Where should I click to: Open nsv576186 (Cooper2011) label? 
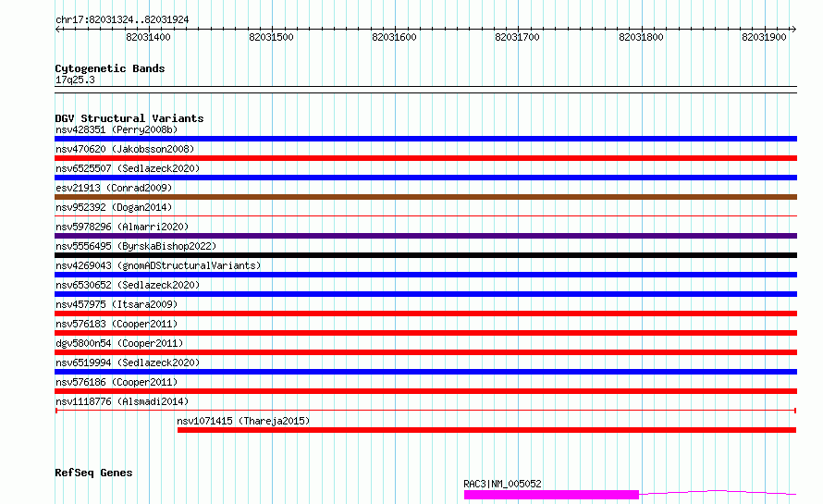click(x=117, y=382)
